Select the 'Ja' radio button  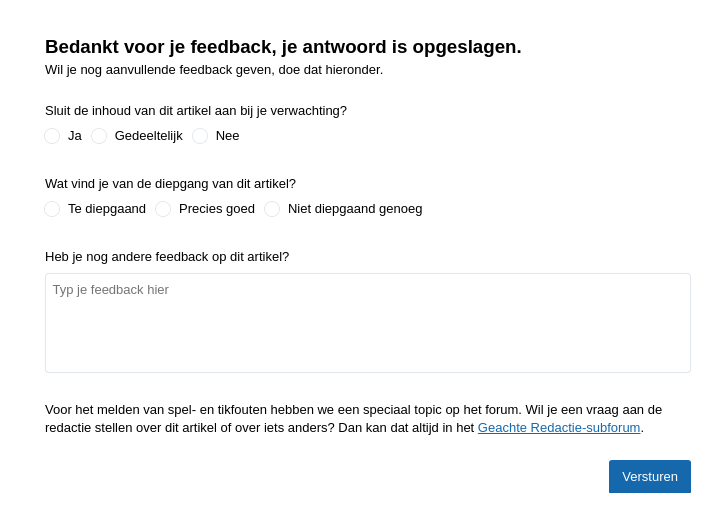pos(52,136)
